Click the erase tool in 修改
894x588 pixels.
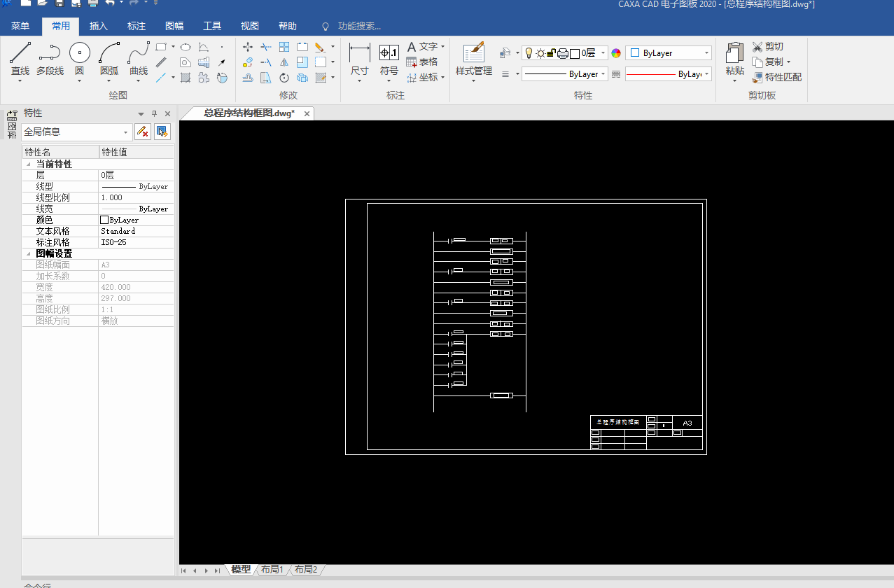320,47
